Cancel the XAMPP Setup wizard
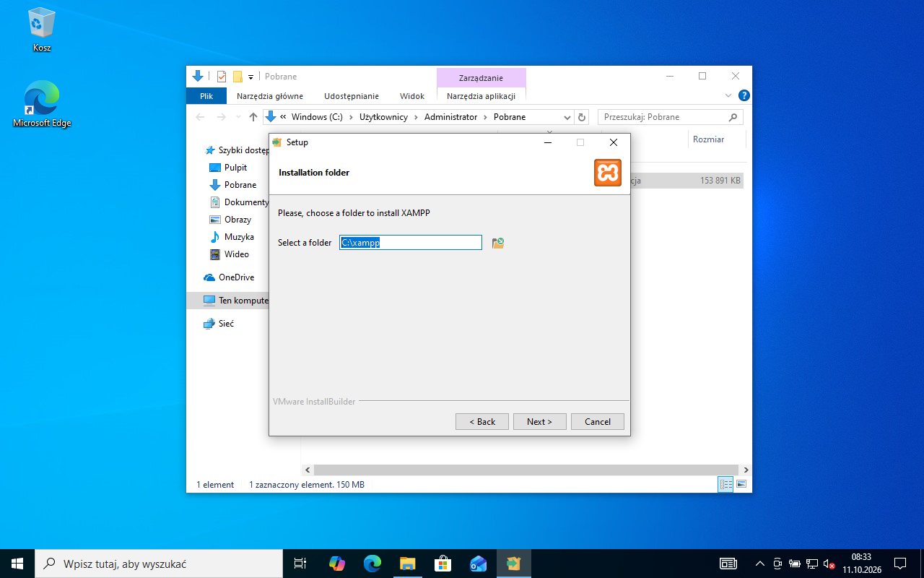The image size is (924, 578). [x=598, y=422]
